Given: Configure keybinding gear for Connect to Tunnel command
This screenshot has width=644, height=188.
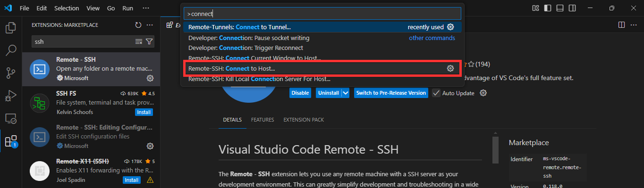Looking at the screenshot, I should coord(450,27).
